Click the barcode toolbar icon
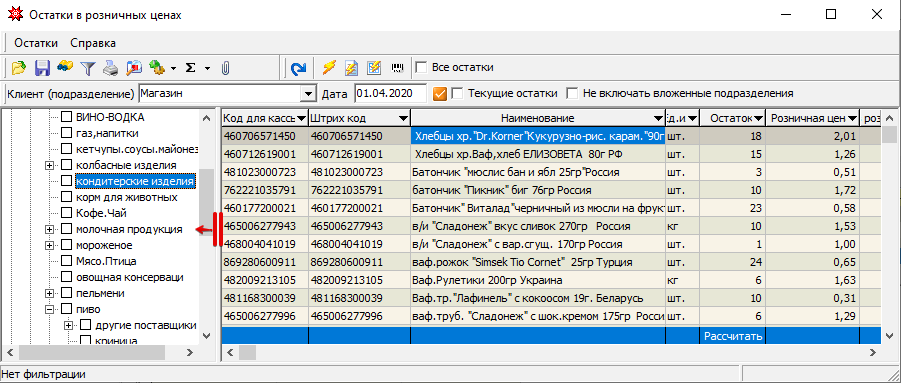The width and height of the screenshot is (901, 383). 397,68
